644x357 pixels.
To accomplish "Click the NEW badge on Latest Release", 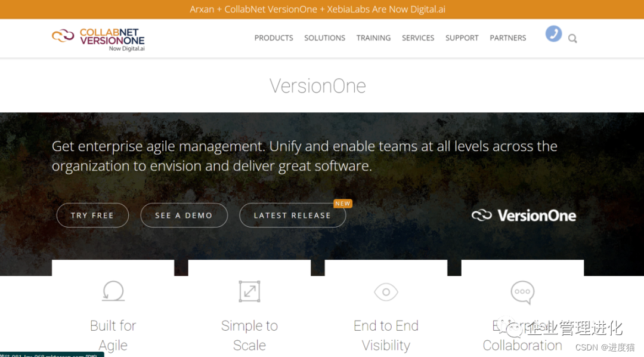I will (x=342, y=203).
